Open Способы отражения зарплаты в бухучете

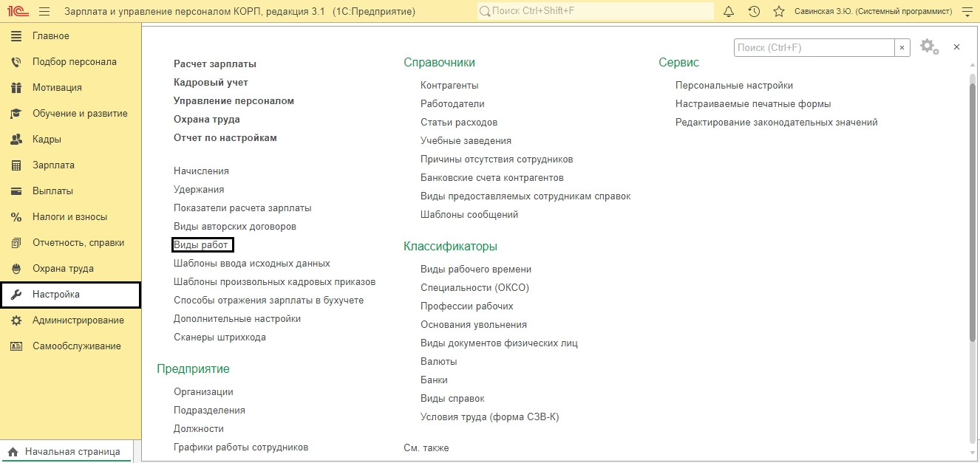click(x=269, y=301)
